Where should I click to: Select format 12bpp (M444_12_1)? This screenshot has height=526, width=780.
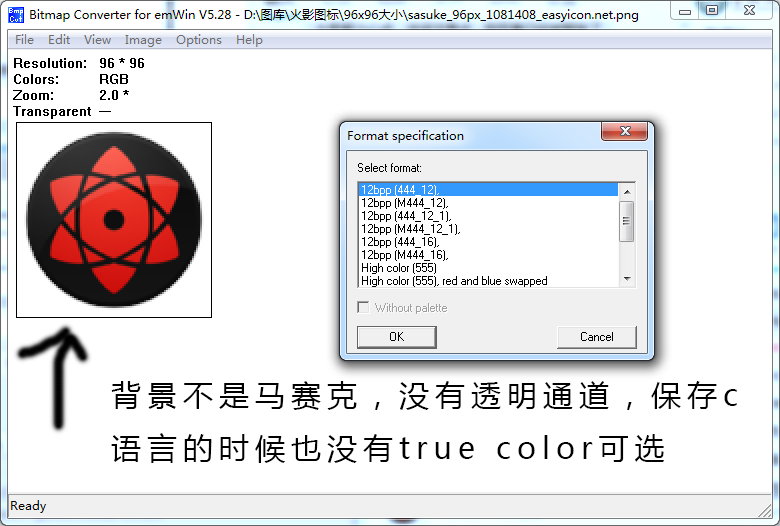point(488,228)
